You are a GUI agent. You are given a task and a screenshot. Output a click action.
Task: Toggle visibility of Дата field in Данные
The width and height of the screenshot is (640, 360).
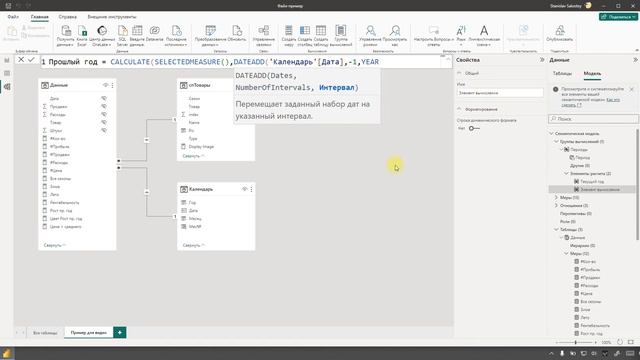click(104, 98)
